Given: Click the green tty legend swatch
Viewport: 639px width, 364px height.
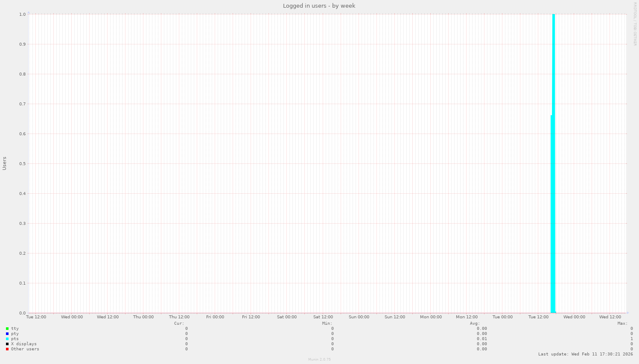Looking at the screenshot, I should (x=7, y=329).
